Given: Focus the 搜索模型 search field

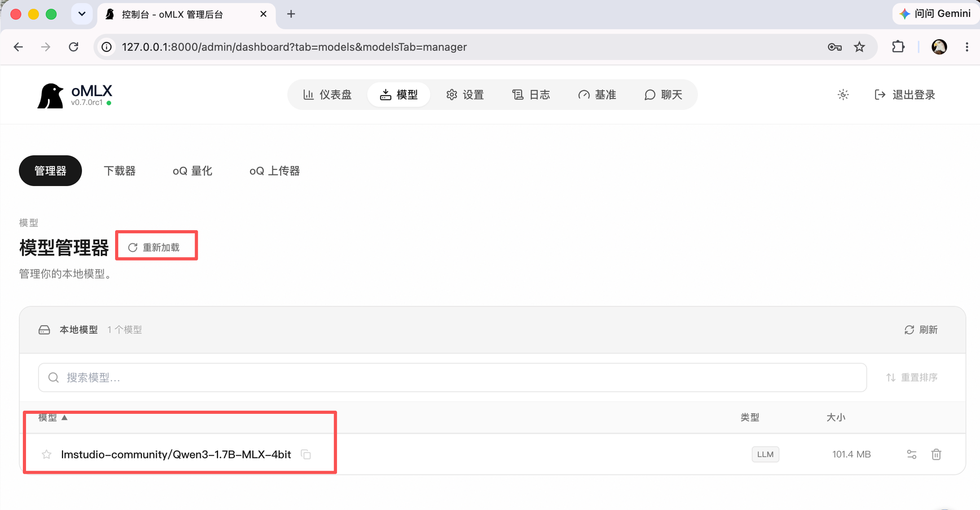Looking at the screenshot, I should [x=452, y=378].
